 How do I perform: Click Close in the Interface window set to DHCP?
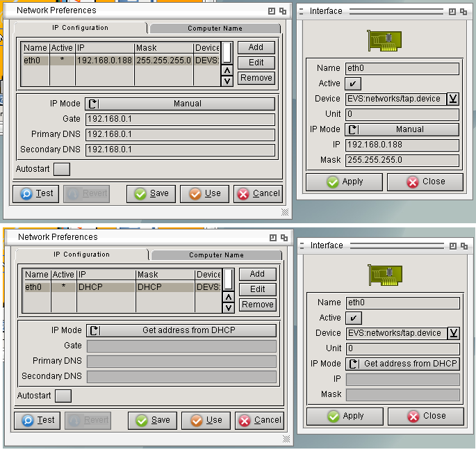(425, 416)
